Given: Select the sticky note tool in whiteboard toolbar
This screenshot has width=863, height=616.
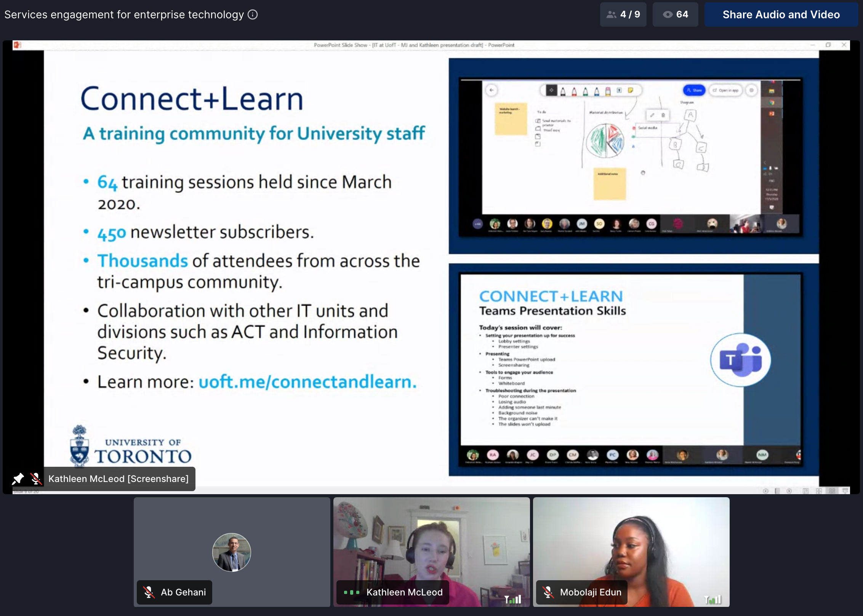Looking at the screenshot, I should (x=631, y=90).
